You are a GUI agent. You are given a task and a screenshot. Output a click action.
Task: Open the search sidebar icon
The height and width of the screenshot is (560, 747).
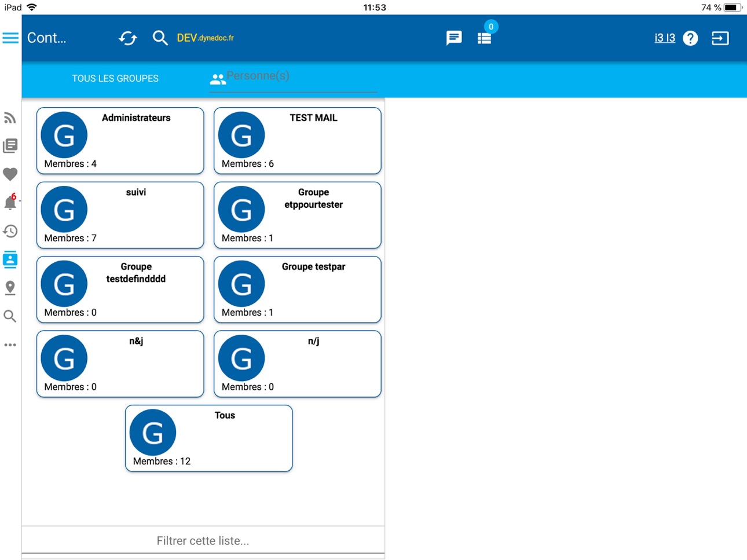pyautogui.click(x=10, y=316)
